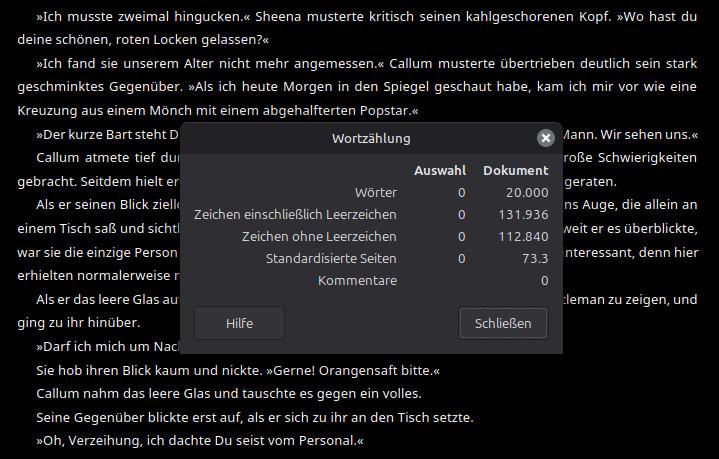Click the standardized pages value 73.3
This screenshot has width=719, height=459.
click(x=535, y=258)
